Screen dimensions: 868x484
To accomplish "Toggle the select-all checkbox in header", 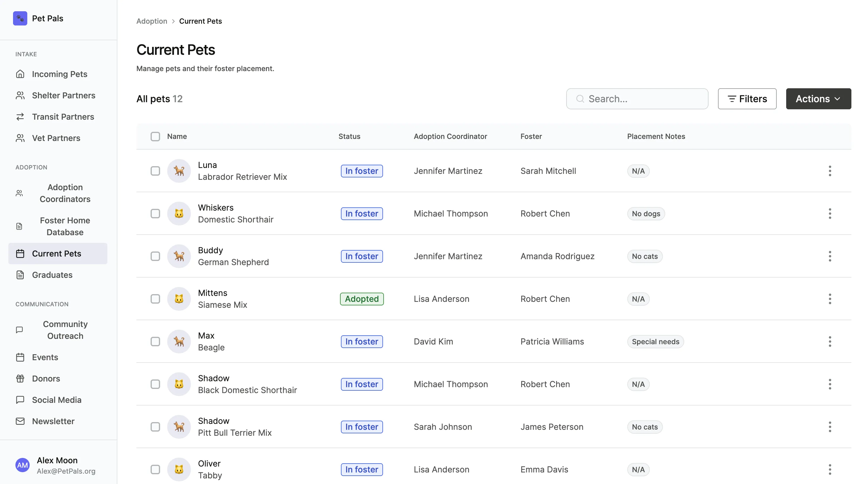I will pyautogui.click(x=155, y=136).
